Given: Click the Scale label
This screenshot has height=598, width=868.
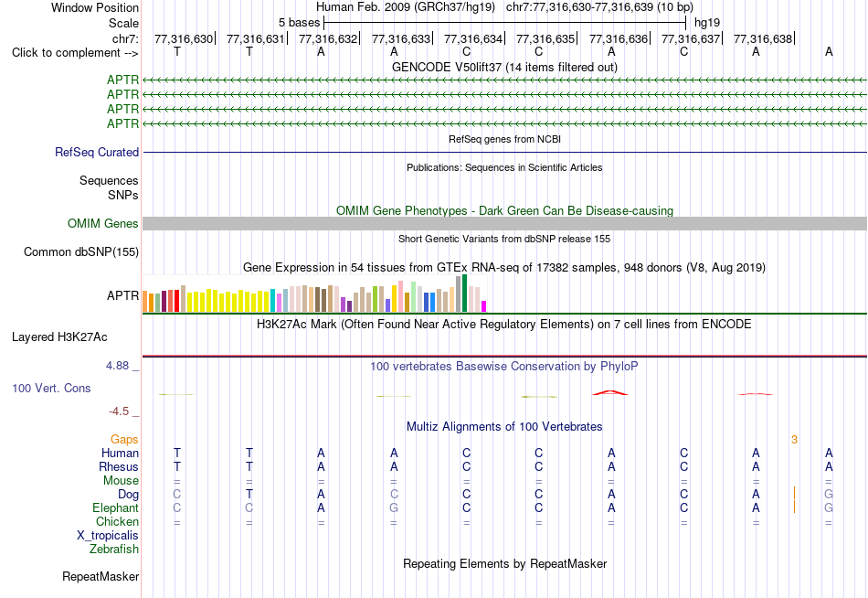Looking at the screenshot, I should (123, 23).
